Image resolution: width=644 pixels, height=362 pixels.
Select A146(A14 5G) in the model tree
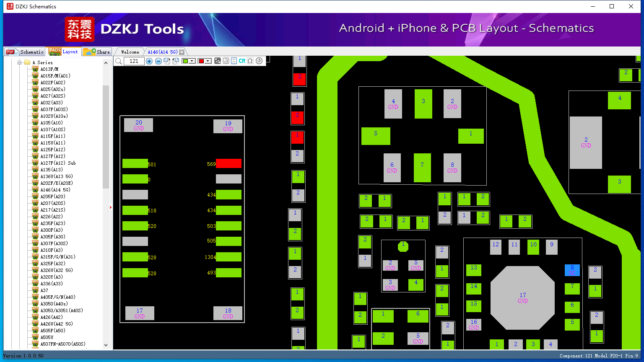pos(55,190)
